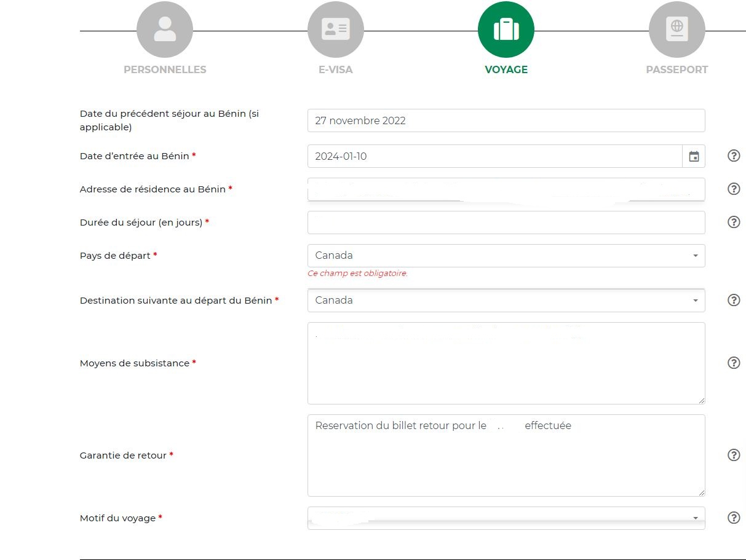The image size is (746, 560).
Task: Go to the PASSEPORT step label
Action: (677, 70)
